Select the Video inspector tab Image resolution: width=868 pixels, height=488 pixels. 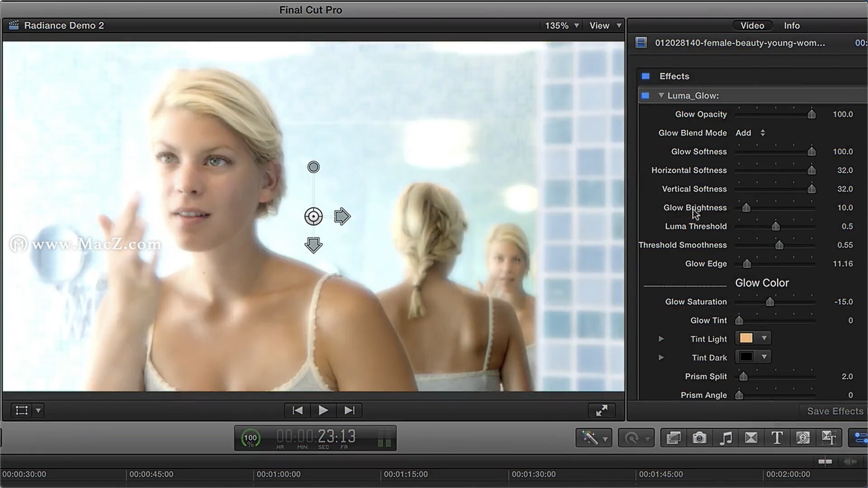click(x=752, y=26)
